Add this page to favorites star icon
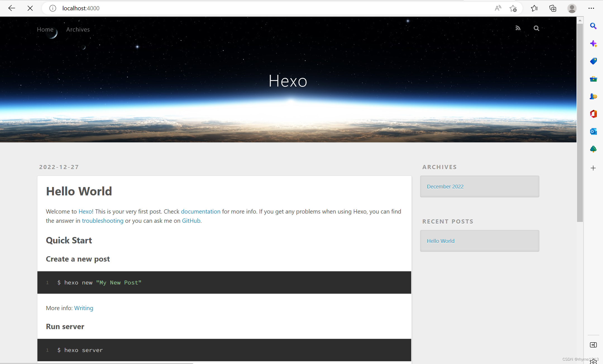Viewport: 603px width, 364px height. pyautogui.click(x=513, y=8)
